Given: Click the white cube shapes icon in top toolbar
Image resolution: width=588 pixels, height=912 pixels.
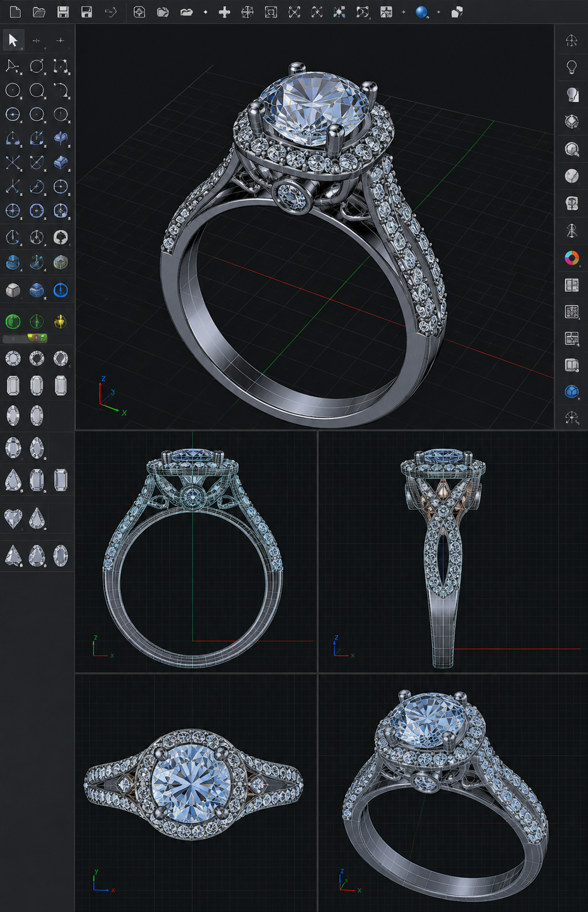Looking at the screenshot, I should [457, 12].
